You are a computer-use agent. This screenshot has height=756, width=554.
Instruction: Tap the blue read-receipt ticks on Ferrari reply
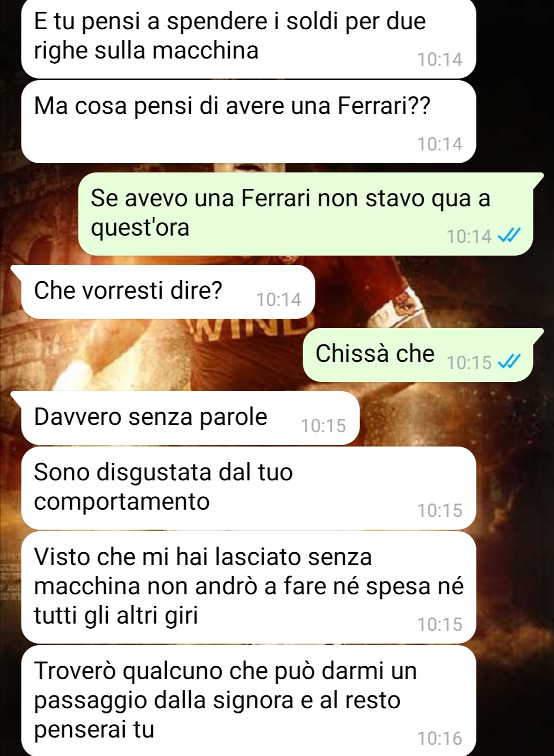[510, 236]
